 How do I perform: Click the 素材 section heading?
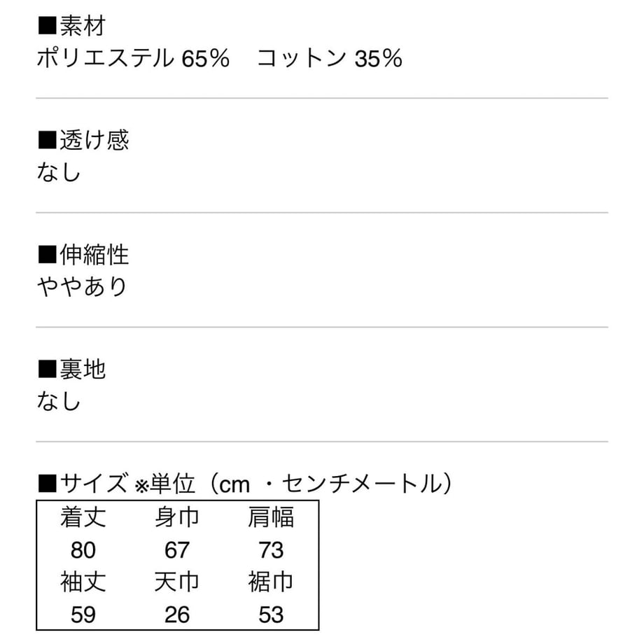coord(72,25)
